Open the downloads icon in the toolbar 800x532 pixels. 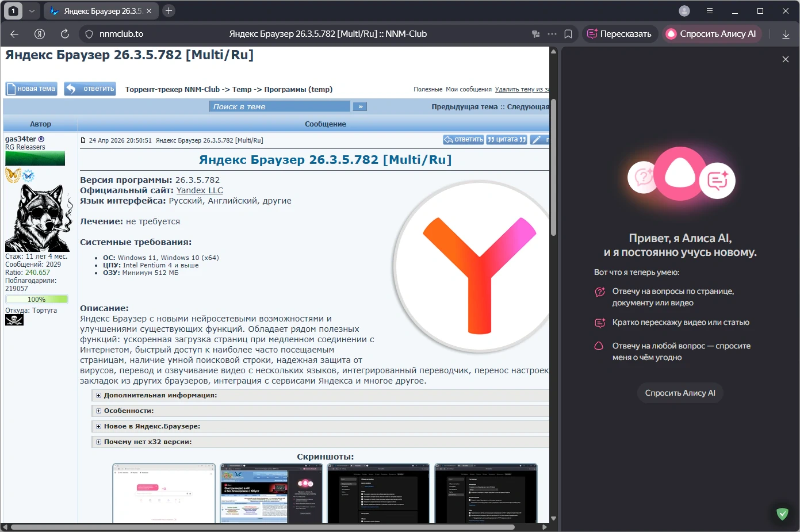[786, 34]
